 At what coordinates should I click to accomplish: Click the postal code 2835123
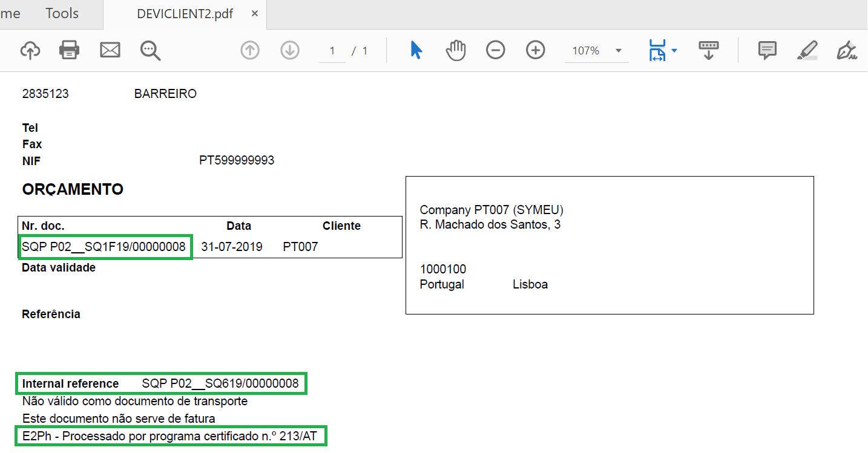coord(45,94)
